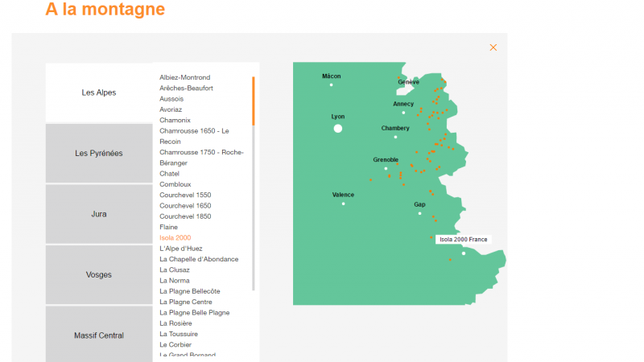Choose Avoriaz from the resort list
Viewport: 644px width, 362px height.
[171, 109]
